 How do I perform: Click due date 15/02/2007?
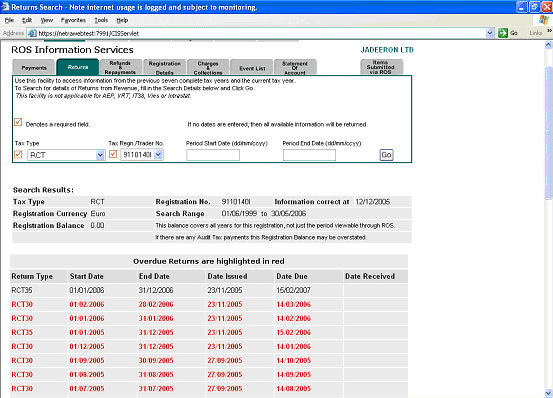point(293,290)
